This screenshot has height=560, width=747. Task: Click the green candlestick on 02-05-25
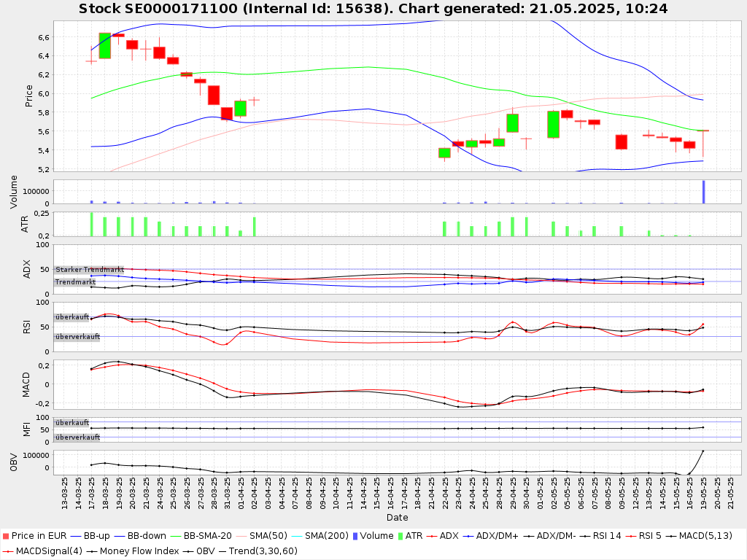click(554, 124)
